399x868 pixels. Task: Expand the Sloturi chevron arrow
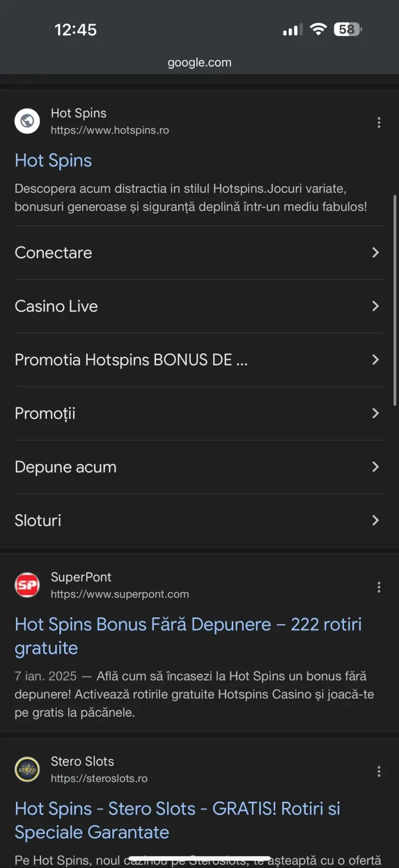tap(375, 520)
